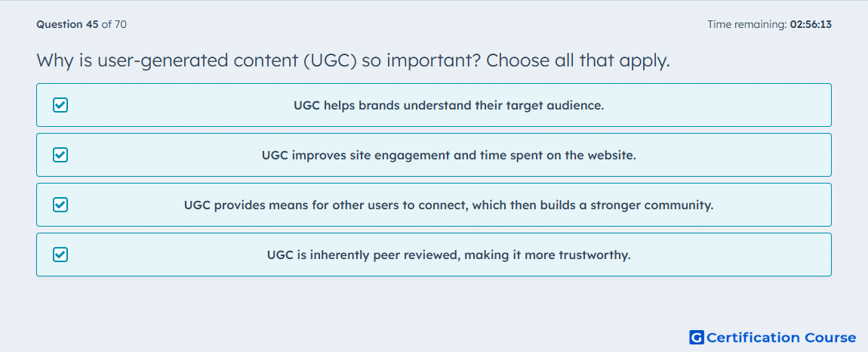
Task: Click the bold 'Question 45' label
Action: [67, 24]
